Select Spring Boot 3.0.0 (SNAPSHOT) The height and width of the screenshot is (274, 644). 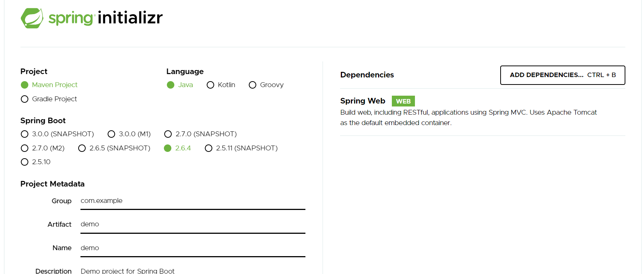(25, 134)
